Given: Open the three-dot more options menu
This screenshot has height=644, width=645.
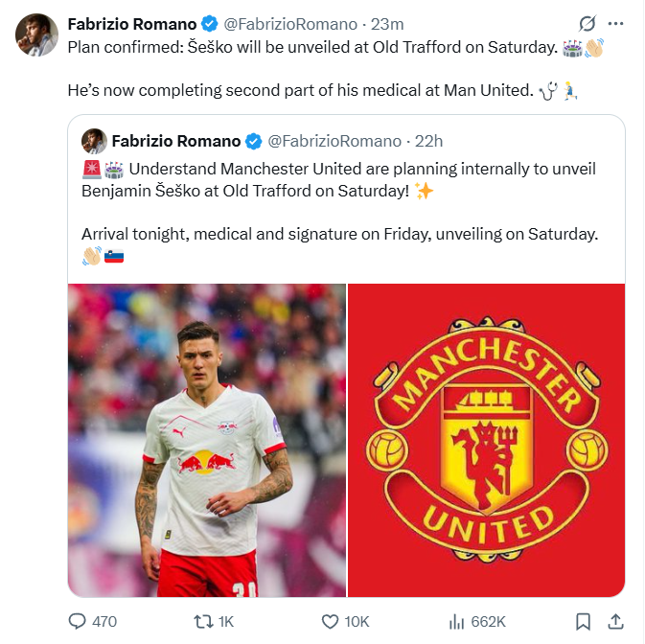Looking at the screenshot, I should click(615, 24).
